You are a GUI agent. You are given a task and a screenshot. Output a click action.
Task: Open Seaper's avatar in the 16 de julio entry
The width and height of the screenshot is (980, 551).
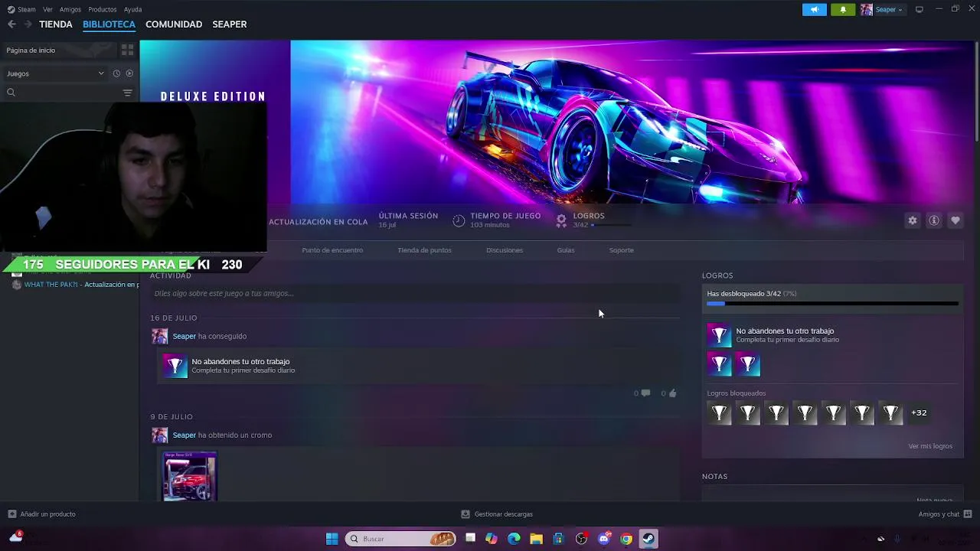159,336
